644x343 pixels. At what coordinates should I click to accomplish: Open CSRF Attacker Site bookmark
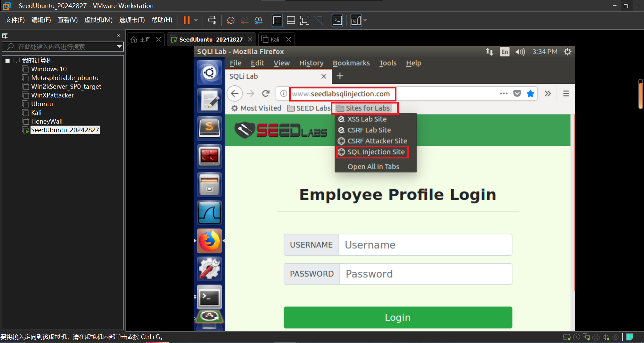372,141
